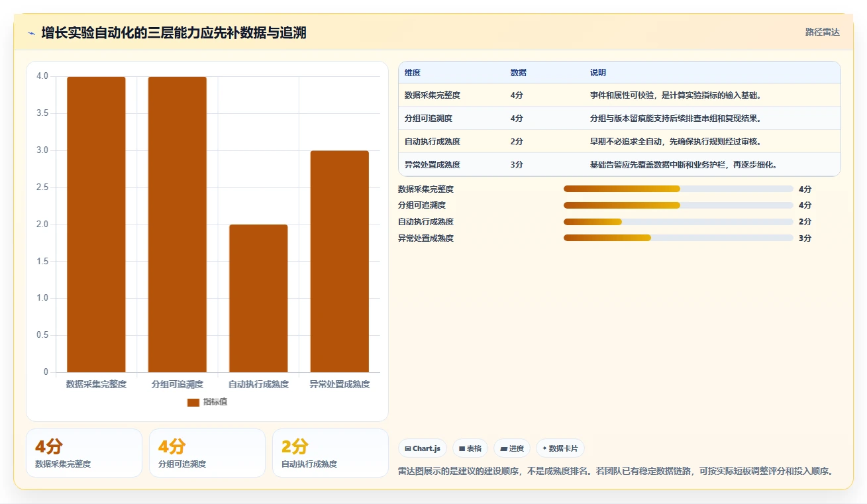Select the 表格 tag chip
The width and height of the screenshot is (867, 504).
(470, 448)
